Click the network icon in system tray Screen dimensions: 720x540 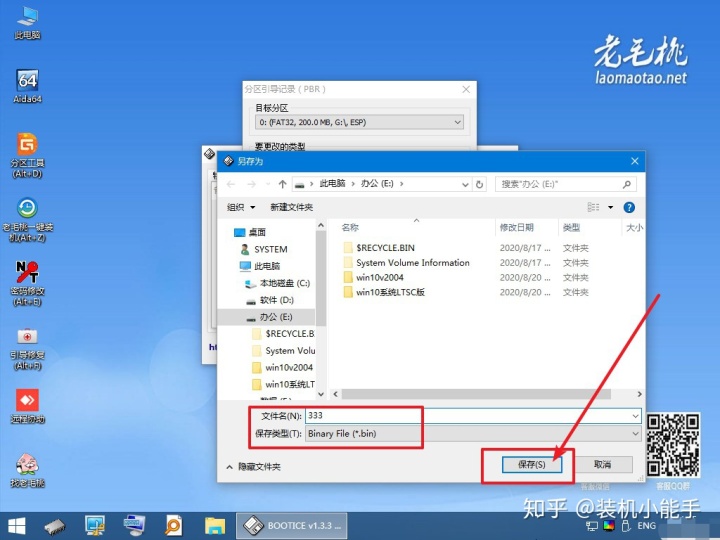pos(592,526)
